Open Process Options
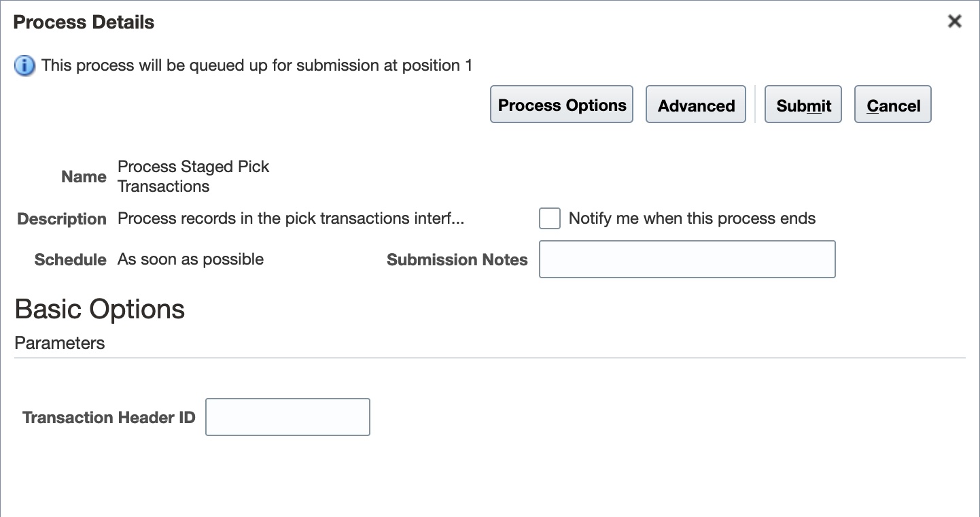 pos(561,105)
